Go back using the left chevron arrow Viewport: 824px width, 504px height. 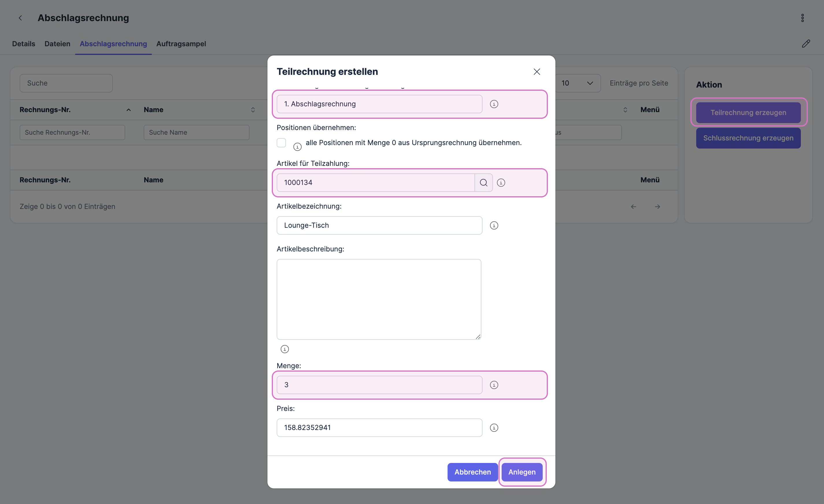point(21,18)
